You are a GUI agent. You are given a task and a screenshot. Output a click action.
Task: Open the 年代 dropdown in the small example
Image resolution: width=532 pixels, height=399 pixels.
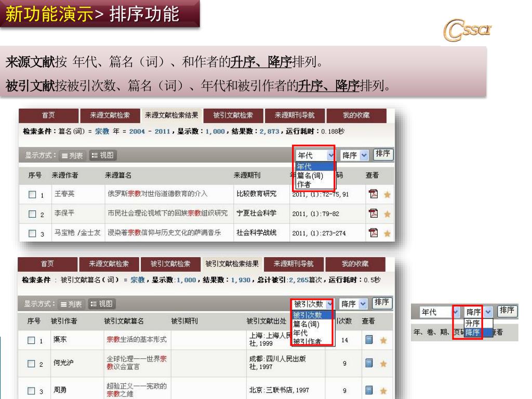coord(440,312)
